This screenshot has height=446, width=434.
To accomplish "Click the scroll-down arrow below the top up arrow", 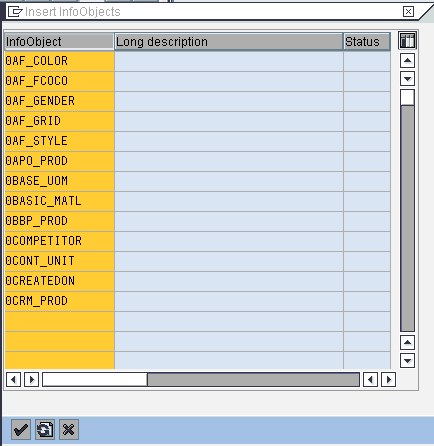I will click(407, 79).
